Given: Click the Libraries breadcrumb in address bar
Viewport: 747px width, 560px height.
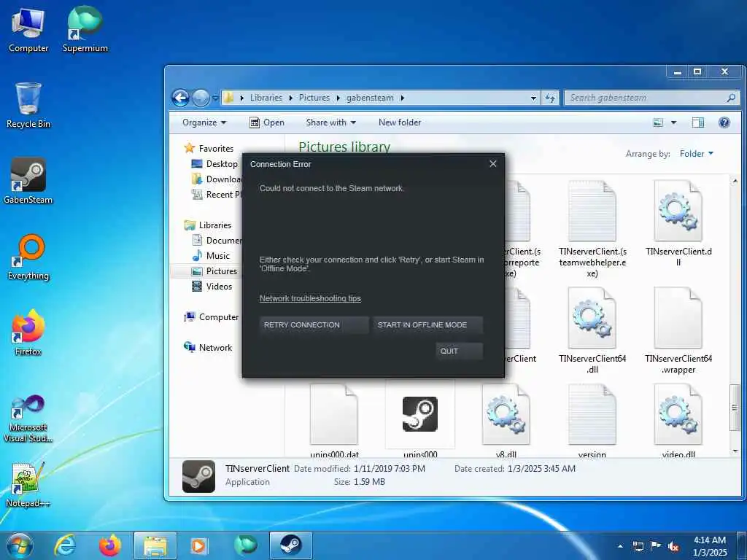Looking at the screenshot, I should coord(266,98).
